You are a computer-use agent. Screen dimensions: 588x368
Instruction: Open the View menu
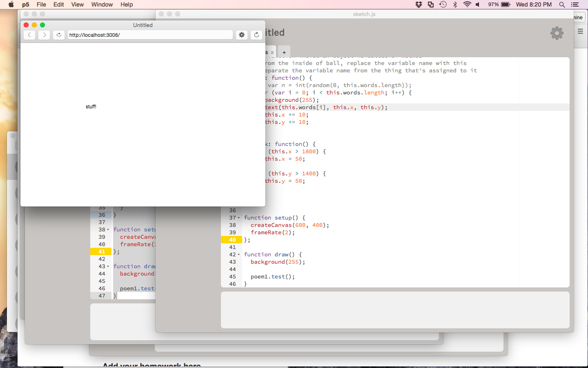click(77, 4)
